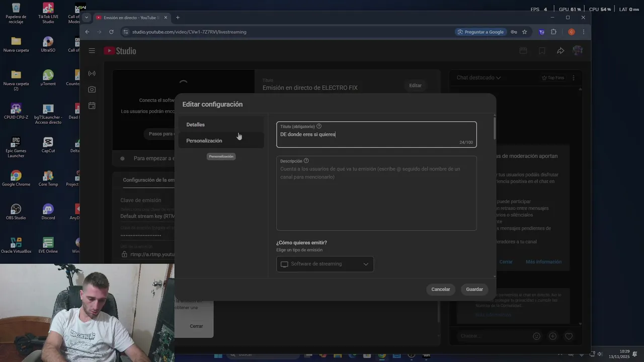Click the plus circle icon in chat box
Screen dimensions: 644x362
[x=553, y=336]
